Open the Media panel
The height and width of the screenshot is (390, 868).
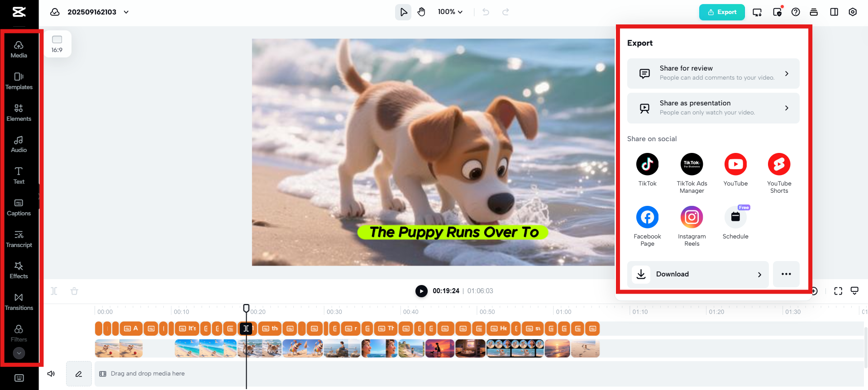coord(19,49)
